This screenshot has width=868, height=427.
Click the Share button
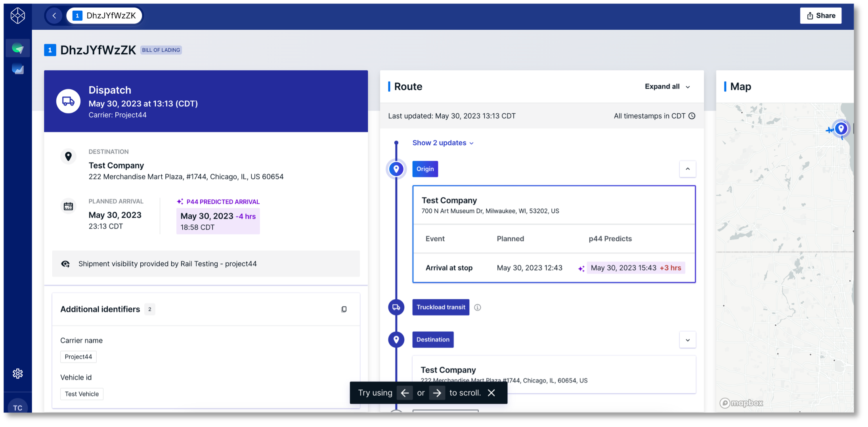pos(821,16)
